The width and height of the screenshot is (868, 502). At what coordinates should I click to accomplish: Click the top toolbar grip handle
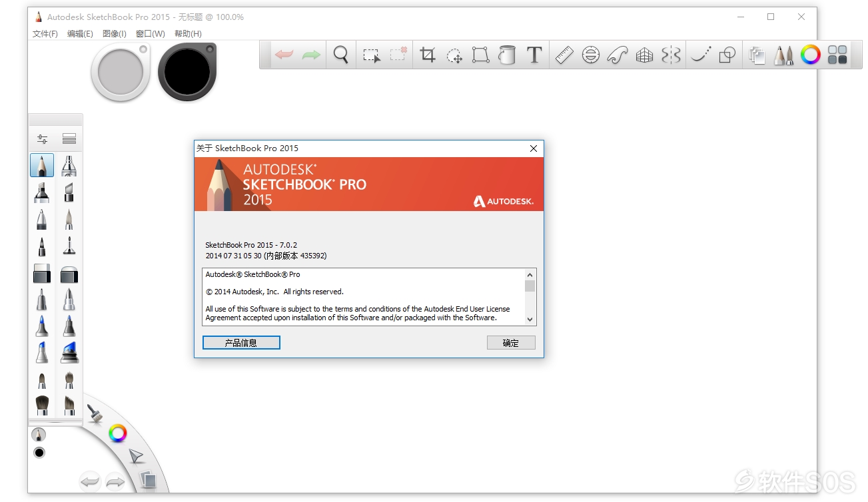[x=265, y=55]
